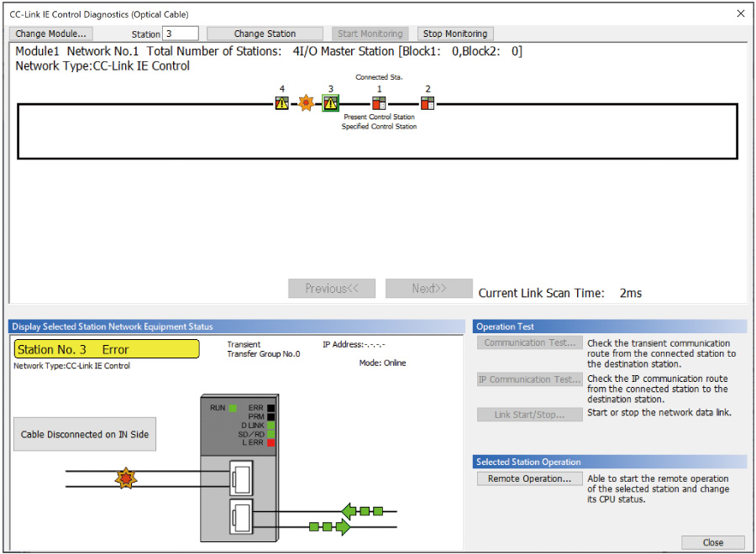Click the Next navigation button

(x=428, y=288)
